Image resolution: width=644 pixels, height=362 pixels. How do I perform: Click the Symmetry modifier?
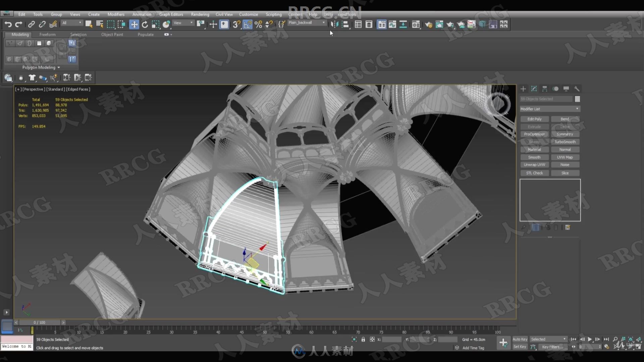tap(565, 134)
